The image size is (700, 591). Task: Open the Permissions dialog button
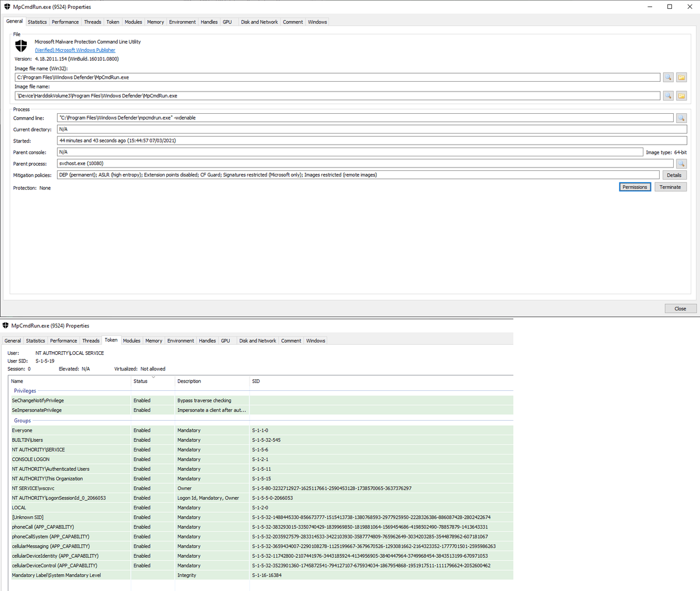click(635, 187)
